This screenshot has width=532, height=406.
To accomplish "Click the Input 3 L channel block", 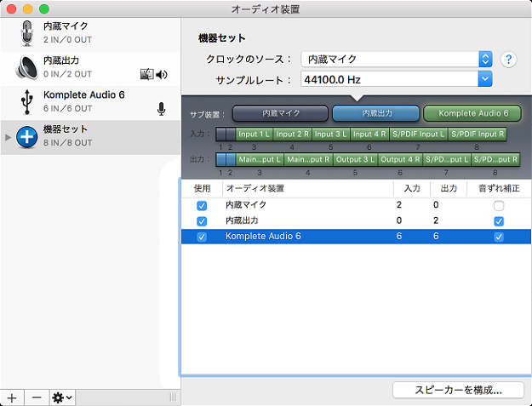I will pyautogui.click(x=330, y=134).
